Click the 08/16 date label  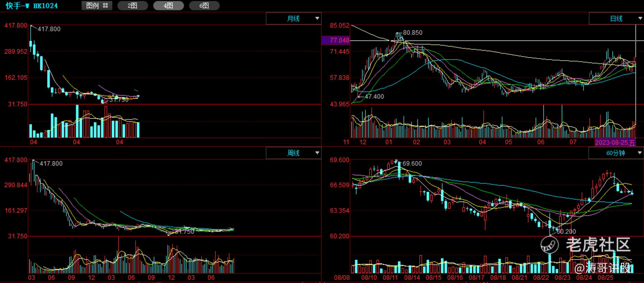click(x=455, y=278)
